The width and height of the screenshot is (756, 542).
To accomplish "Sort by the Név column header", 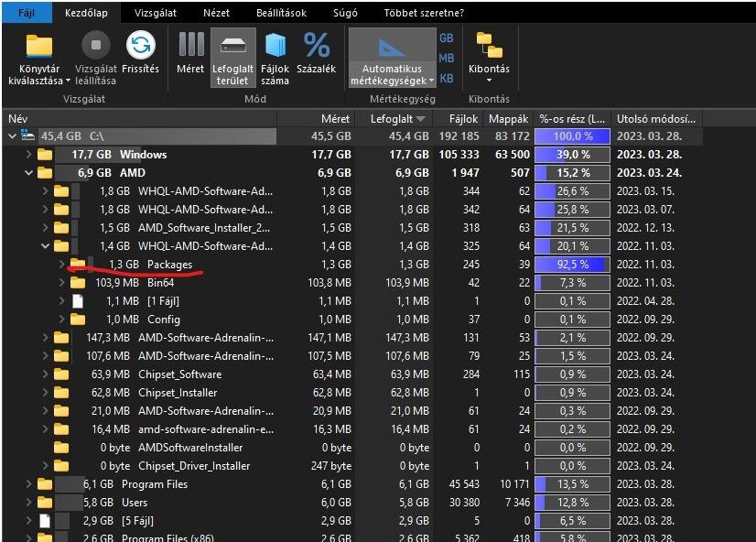I will pyautogui.click(x=139, y=119).
